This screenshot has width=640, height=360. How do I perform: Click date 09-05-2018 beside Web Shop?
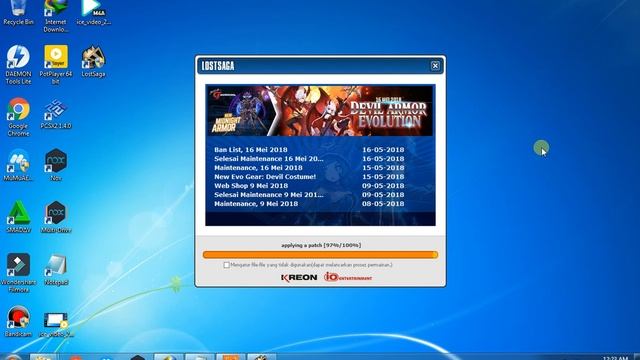(383, 186)
